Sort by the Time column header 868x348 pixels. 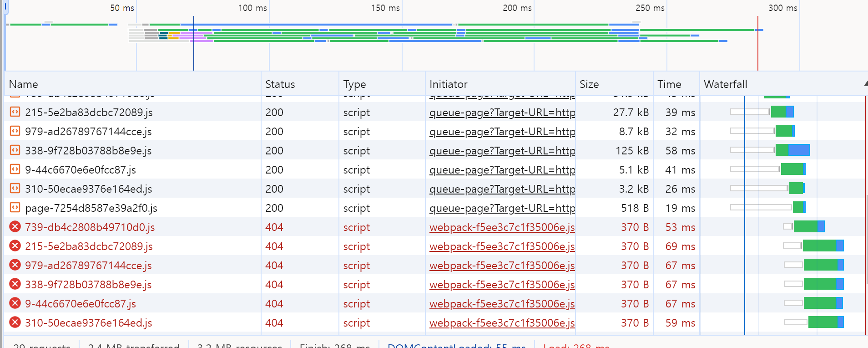[x=669, y=84]
